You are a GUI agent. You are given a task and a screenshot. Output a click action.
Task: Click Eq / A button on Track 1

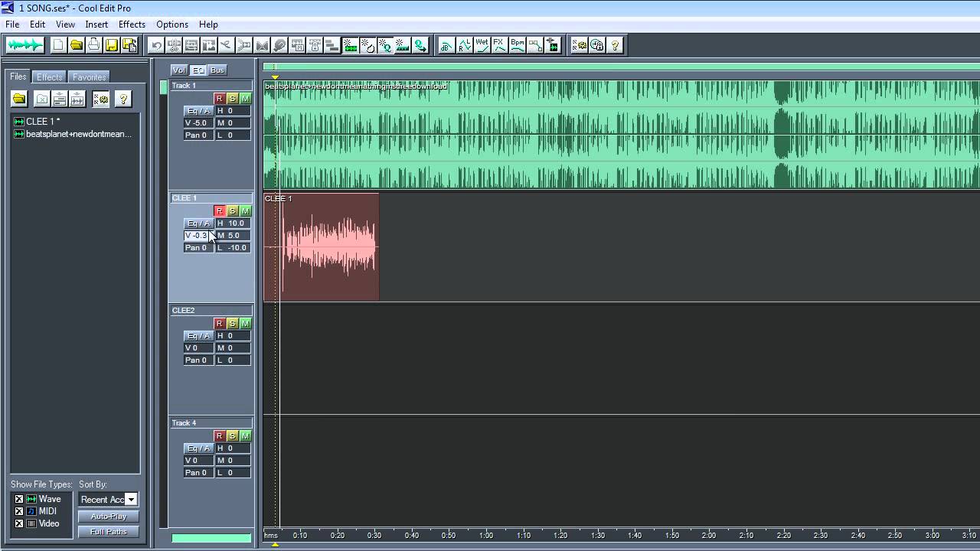click(198, 111)
